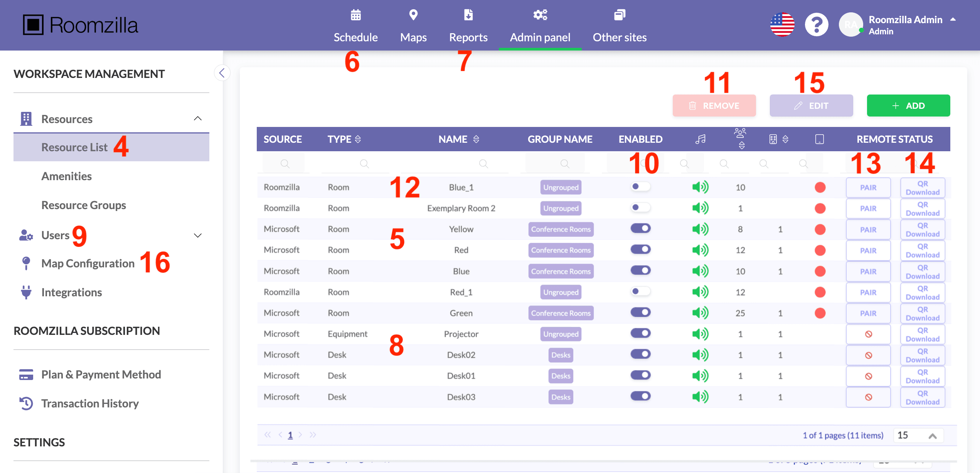Enable the Blue_1 room toggle
The width and height of the screenshot is (980, 473).
click(x=640, y=187)
